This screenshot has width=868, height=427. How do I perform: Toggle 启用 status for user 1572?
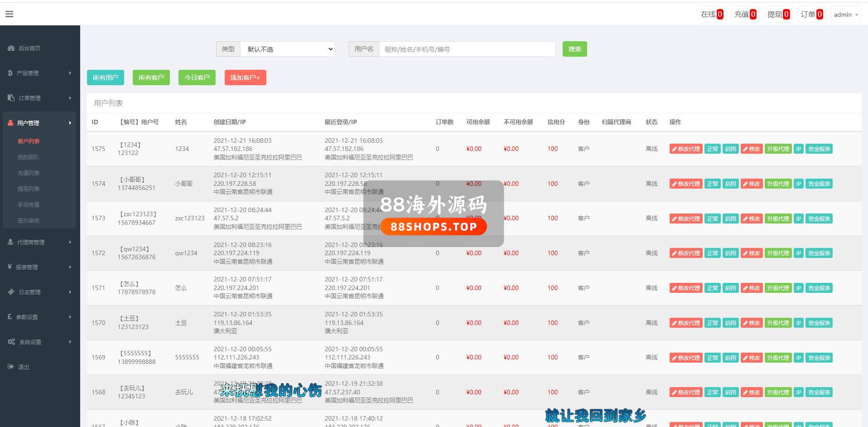[730, 253]
